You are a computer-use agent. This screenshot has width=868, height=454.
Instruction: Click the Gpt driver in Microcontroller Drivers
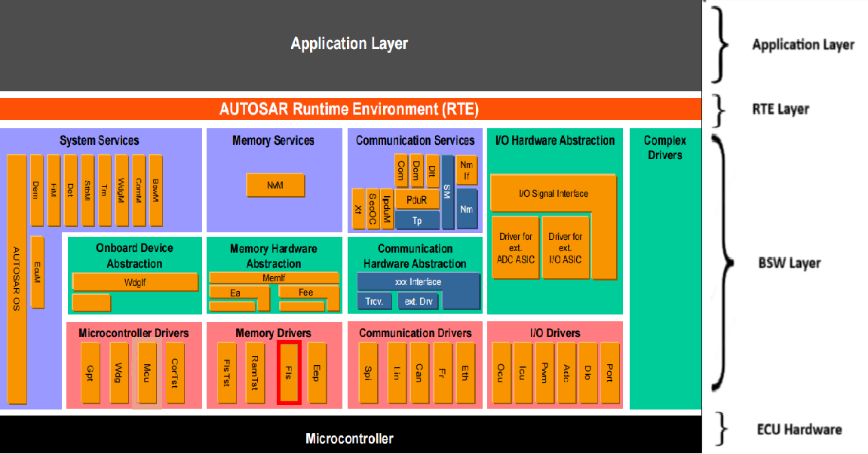point(89,373)
